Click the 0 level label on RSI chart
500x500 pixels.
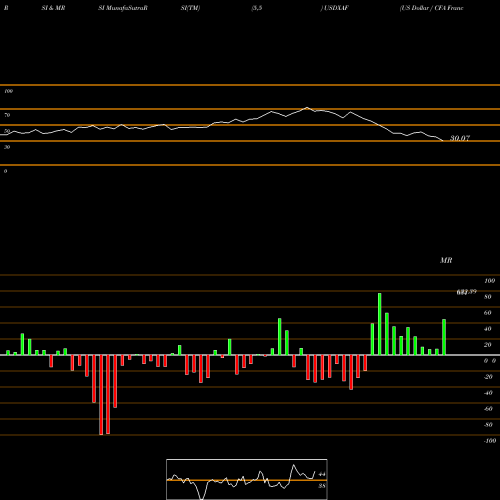pos(5,171)
